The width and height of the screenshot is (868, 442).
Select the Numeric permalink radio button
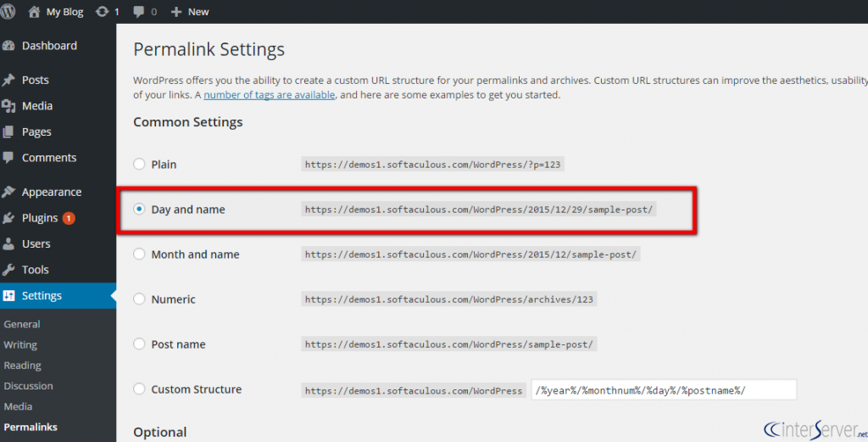pos(140,299)
